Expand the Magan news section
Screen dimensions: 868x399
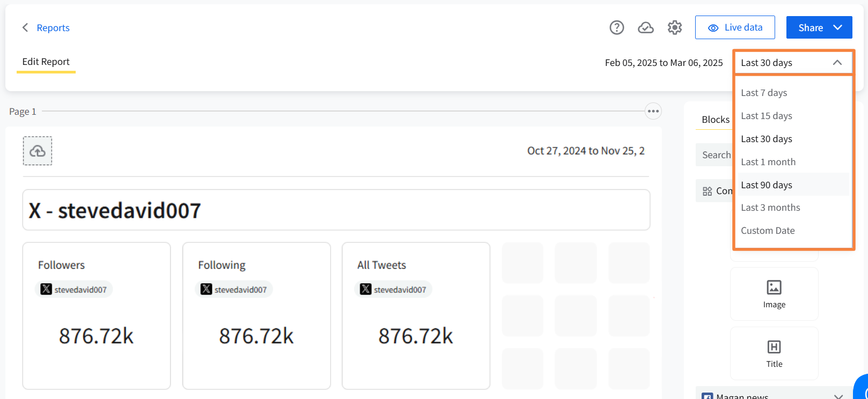pyautogui.click(x=837, y=396)
